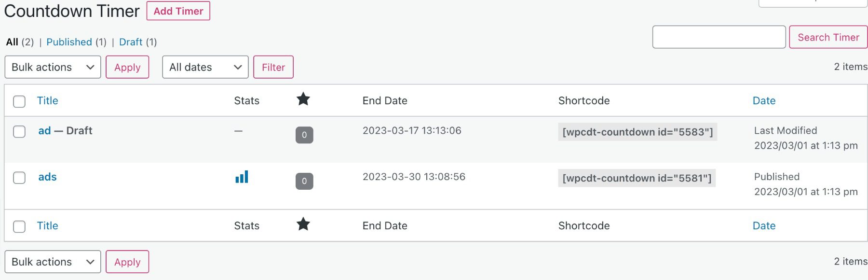This screenshot has height=280, width=868.
Task: Switch to the Draft timers view
Action: click(131, 42)
